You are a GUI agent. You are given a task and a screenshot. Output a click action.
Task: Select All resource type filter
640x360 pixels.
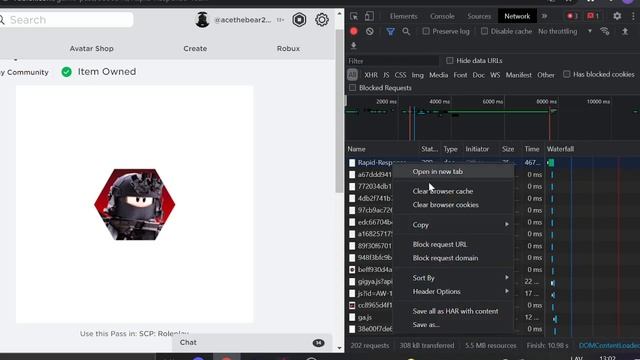click(x=353, y=75)
